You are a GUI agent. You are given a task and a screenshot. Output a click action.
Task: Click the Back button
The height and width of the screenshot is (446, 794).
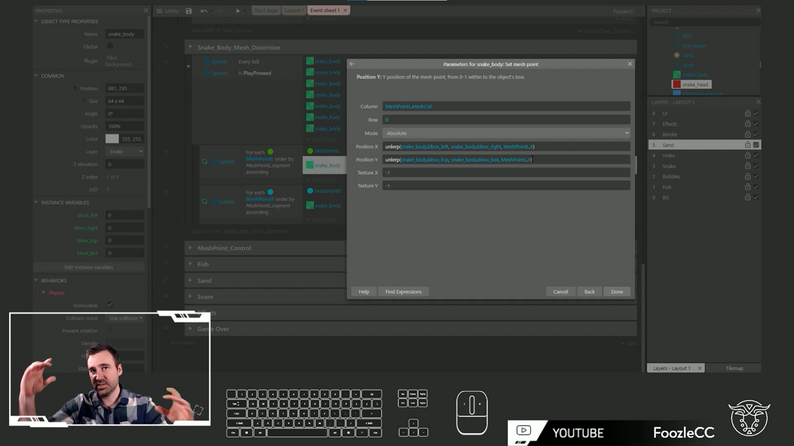pos(589,292)
